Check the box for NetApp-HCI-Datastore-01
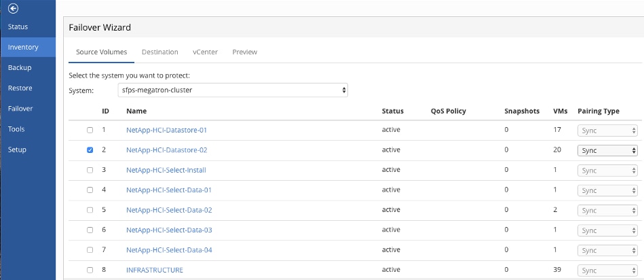 point(90,130)
